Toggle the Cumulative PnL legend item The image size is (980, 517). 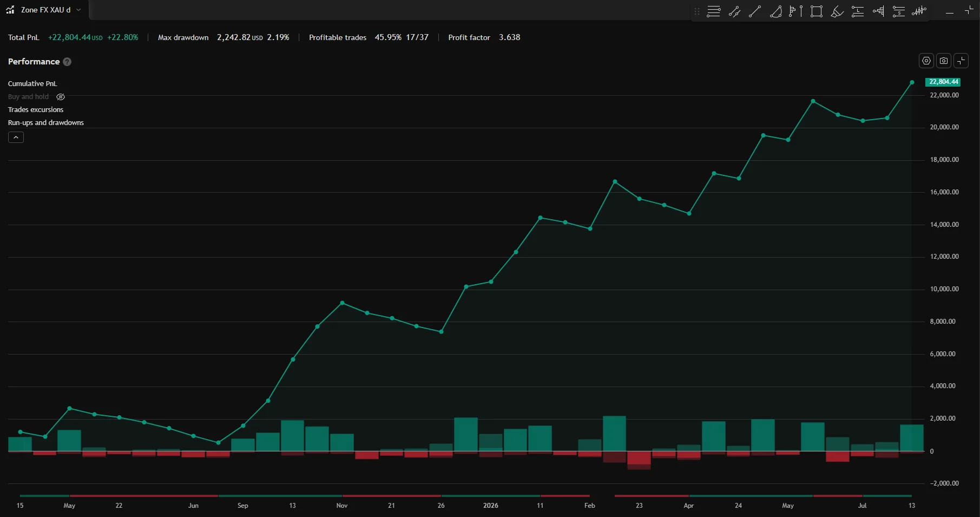(32, 83)
